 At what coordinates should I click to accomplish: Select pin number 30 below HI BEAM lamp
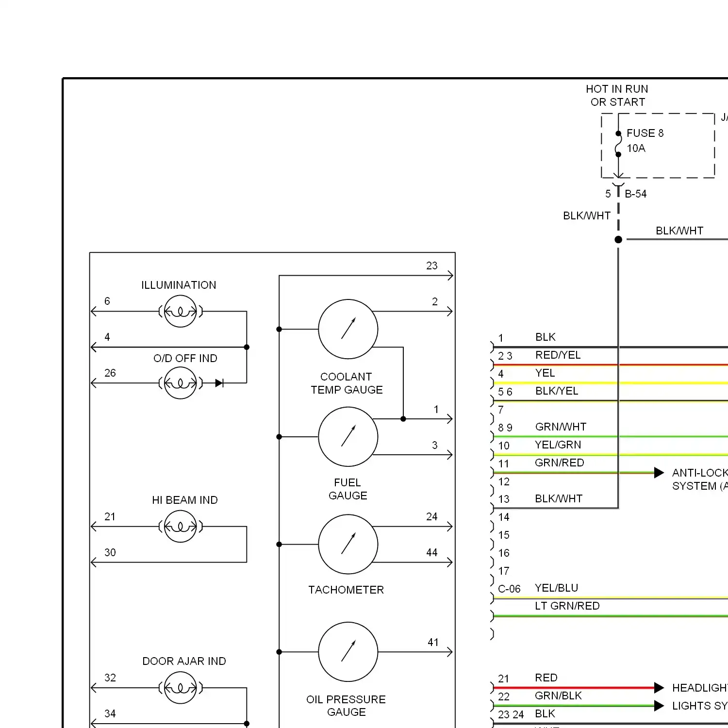coord(110,552)
